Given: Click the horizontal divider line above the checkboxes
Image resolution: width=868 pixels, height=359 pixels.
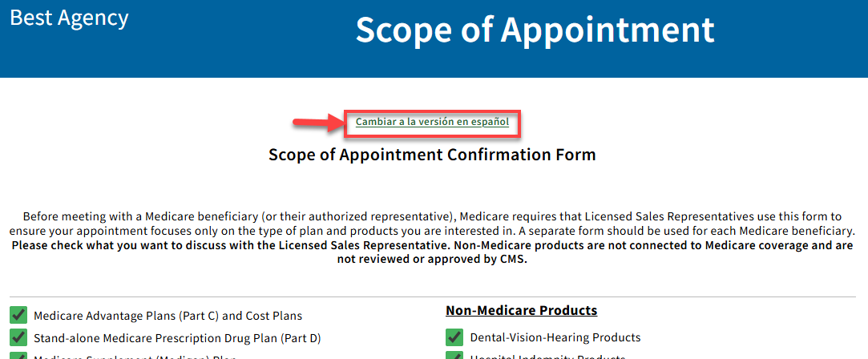Looking at the screenshot, I should (x=433, y=296).
